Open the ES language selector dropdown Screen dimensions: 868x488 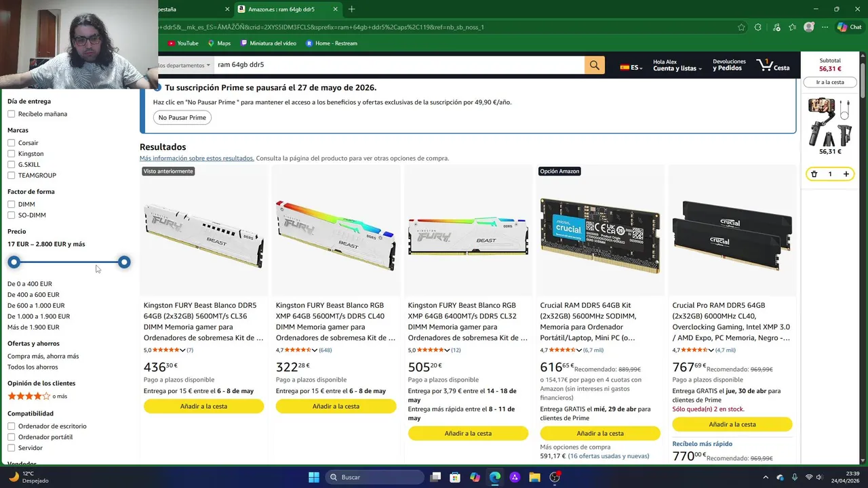click(631, 67)
